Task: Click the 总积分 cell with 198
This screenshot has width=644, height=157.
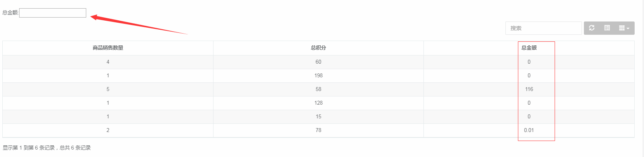Action: [318, 75]
